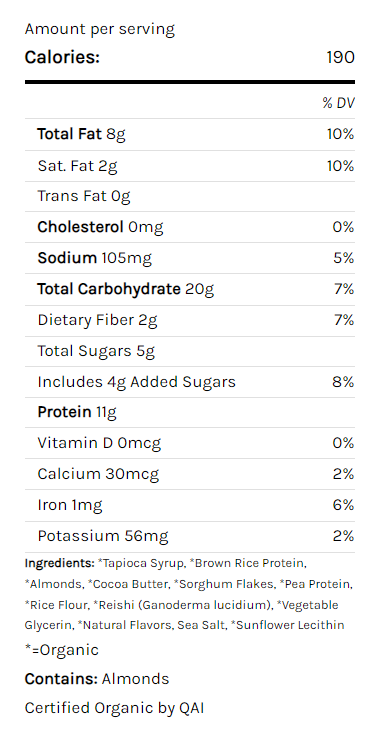Click the Contains: Almonds allergen line
Viewport: 383px width, 736px height.
(x=97, y=679)
